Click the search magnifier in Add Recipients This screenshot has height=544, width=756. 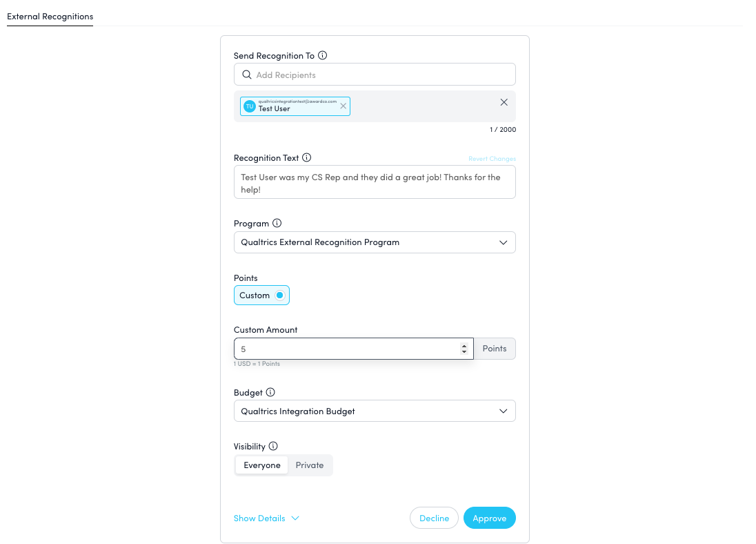246,75
